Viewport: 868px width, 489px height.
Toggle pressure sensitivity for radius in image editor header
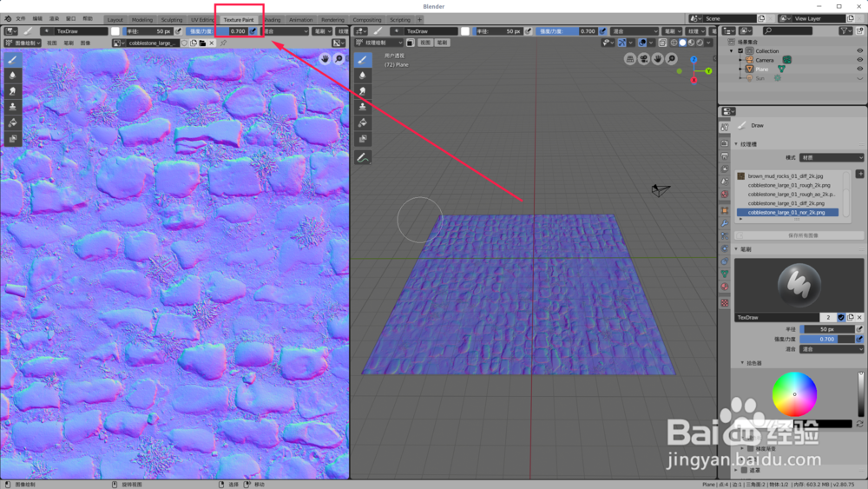(x=178, y=31)
